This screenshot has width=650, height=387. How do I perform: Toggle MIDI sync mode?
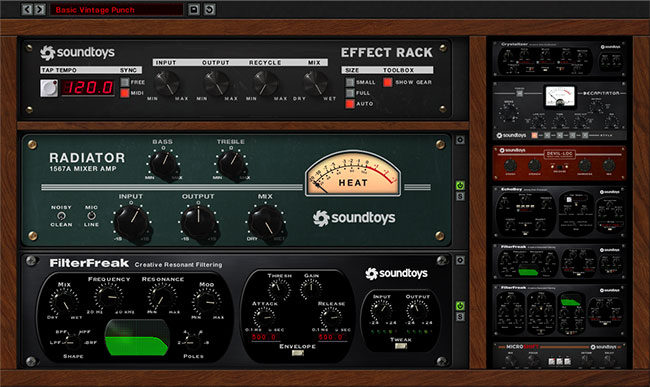pyautogui.click(x=125, y=93)
